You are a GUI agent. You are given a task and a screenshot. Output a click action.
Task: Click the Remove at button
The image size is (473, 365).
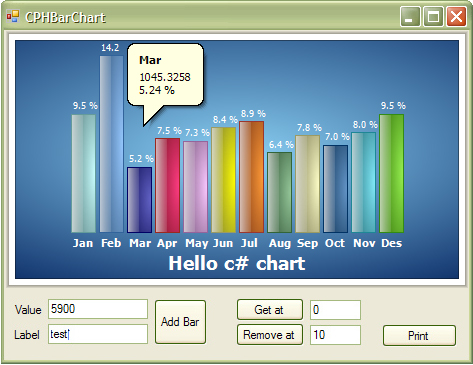click(270, 335)
